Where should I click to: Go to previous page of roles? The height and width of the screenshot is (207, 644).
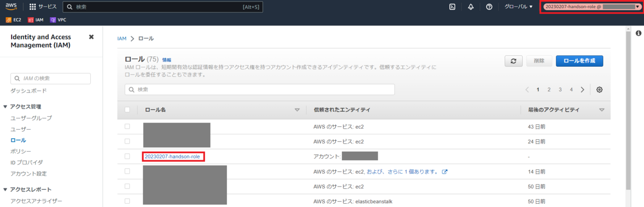527,89
